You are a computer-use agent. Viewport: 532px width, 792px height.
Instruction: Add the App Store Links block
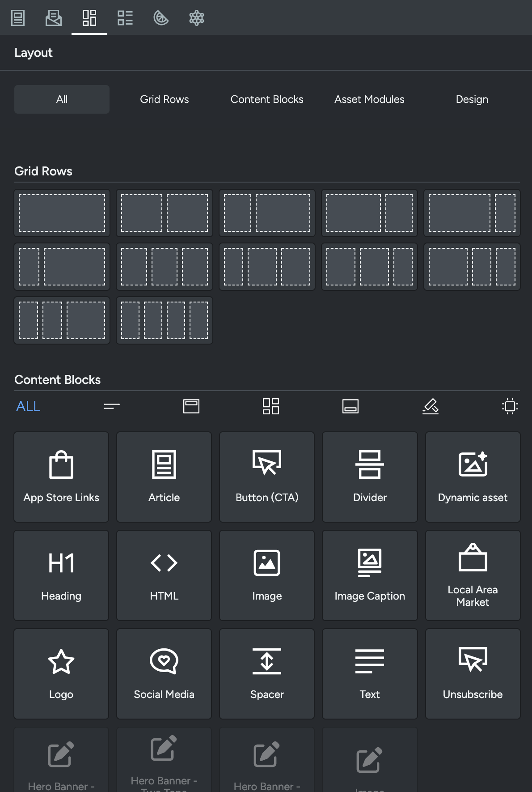(61, 477)
